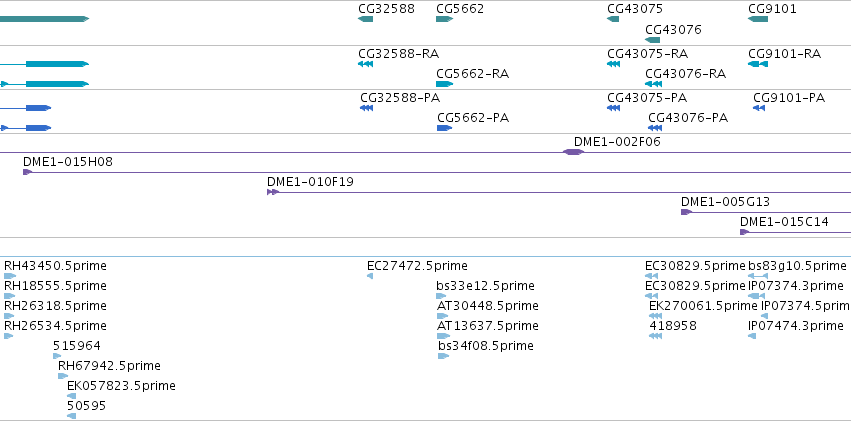This screenshot has height=421, width=851.
Task: Select EST RH26318.5prime
Action: click(55, 306)
